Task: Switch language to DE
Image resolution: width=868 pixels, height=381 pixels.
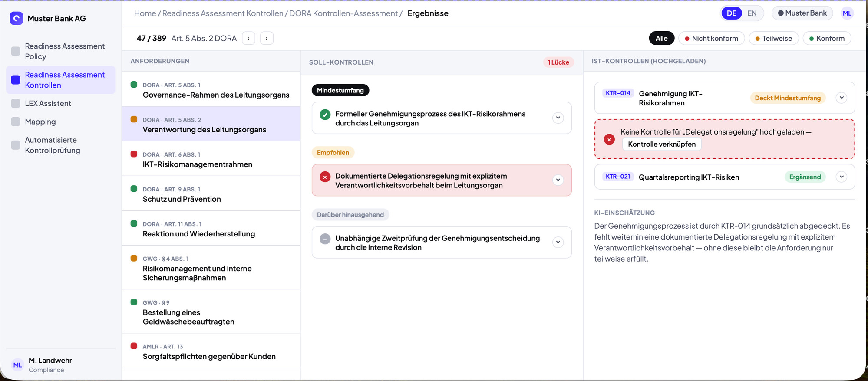Action: (732, 13)
